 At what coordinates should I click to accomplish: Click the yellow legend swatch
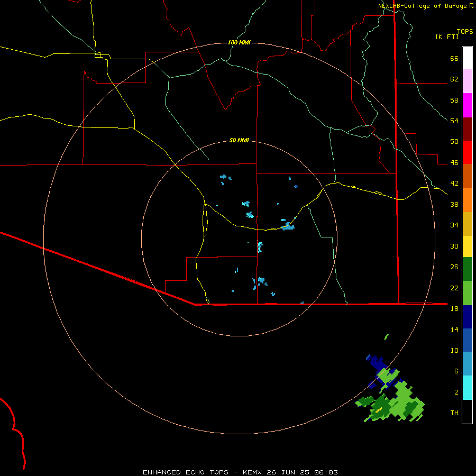tap(467, 246)
